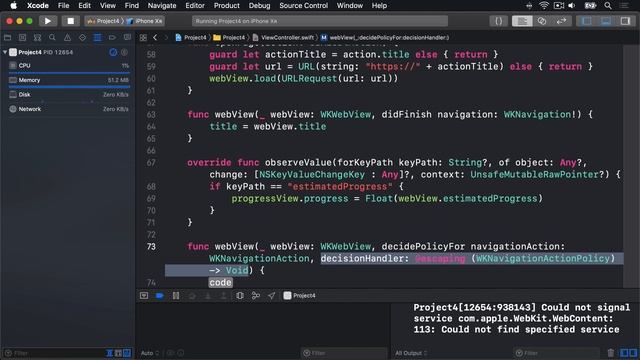Select Project4 process in debug bar
The height and width of the screenshot is (360, 640).
click(x=300, y=296)
